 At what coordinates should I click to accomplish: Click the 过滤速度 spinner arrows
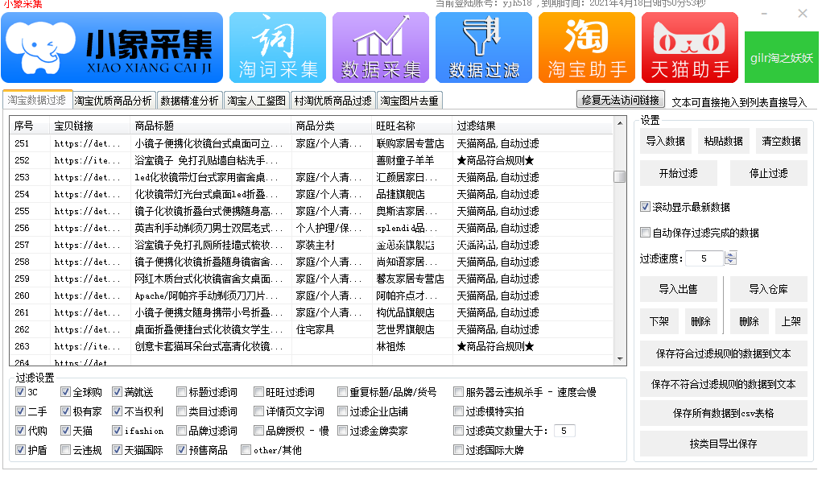[x=731, y=258]
